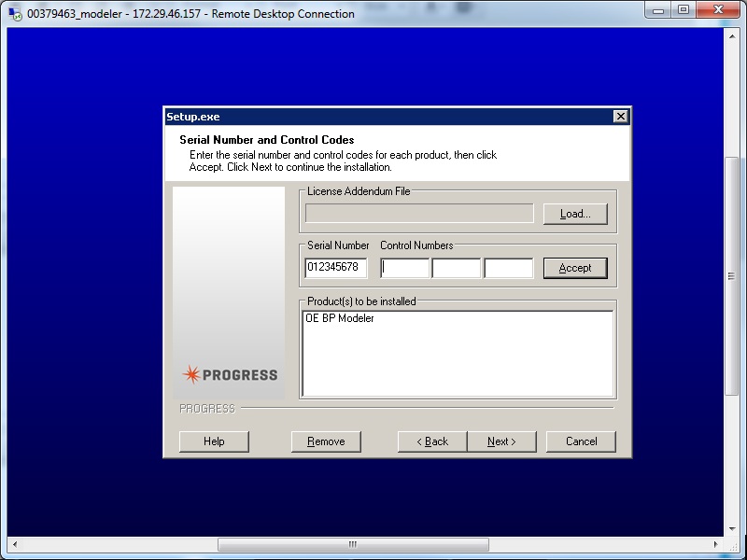Viewport: 747px width, 560px height.
Task: Continue installation with Next button
Action: pos(500,441)
